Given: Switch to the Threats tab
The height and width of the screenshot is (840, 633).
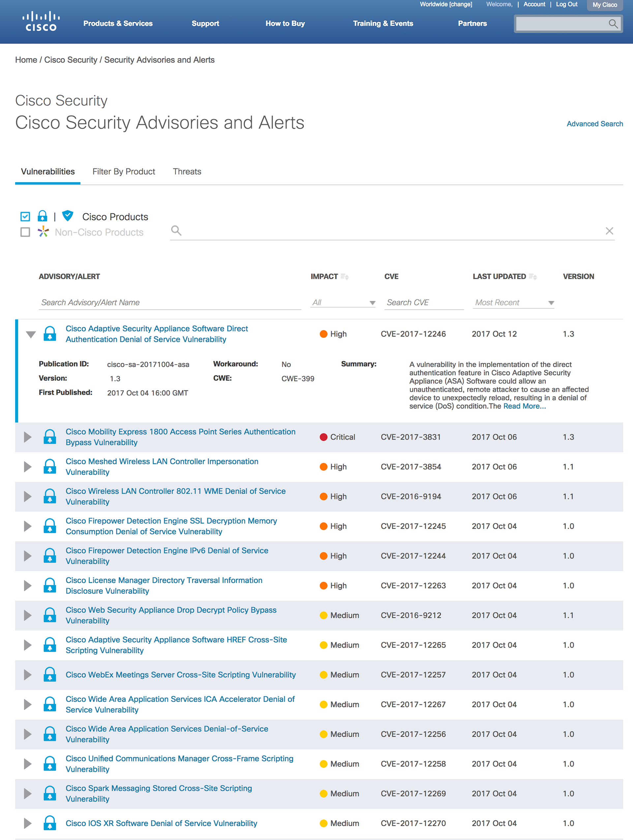Looking at the screenshot, I should (x=187, y=172).
